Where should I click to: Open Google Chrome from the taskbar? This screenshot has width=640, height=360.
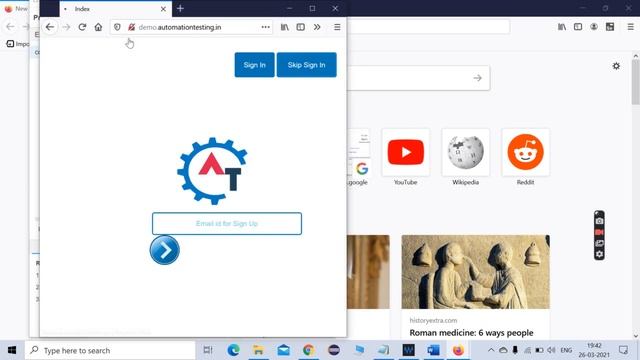(x=309, y=350)
